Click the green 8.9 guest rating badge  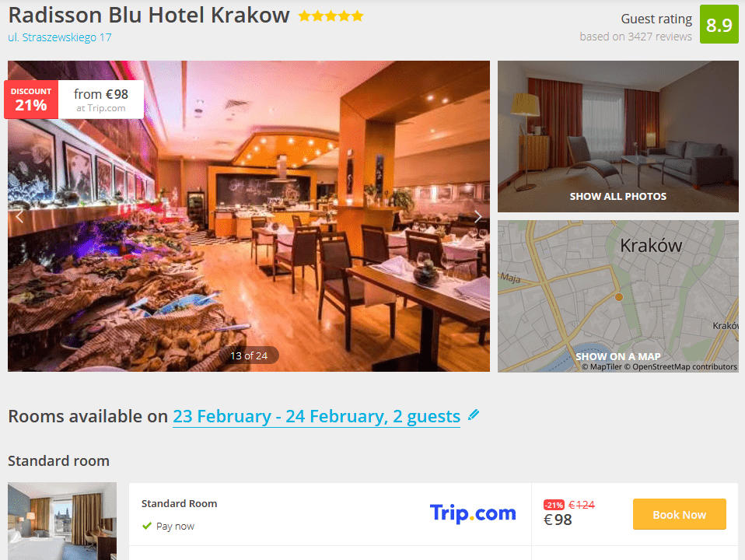pos(719,24)
